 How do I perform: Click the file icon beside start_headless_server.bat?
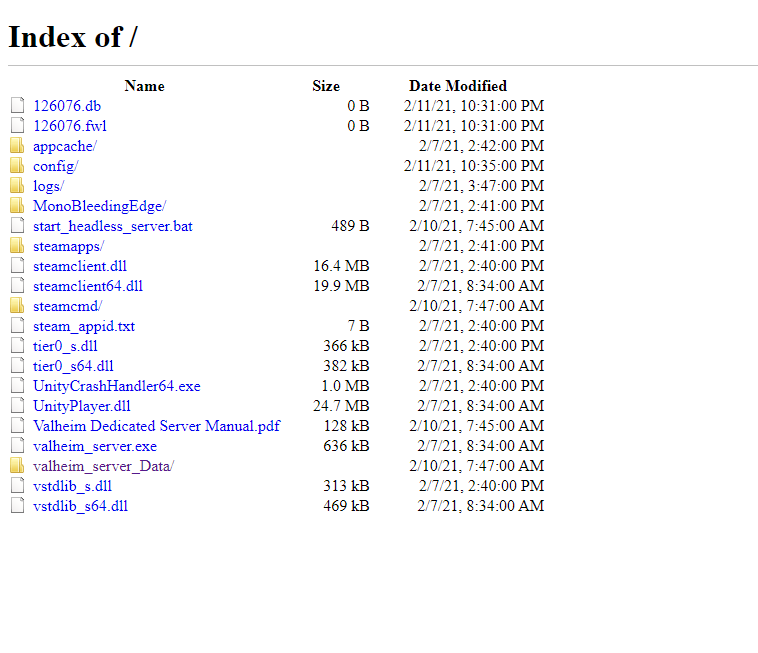coord(17,225)
